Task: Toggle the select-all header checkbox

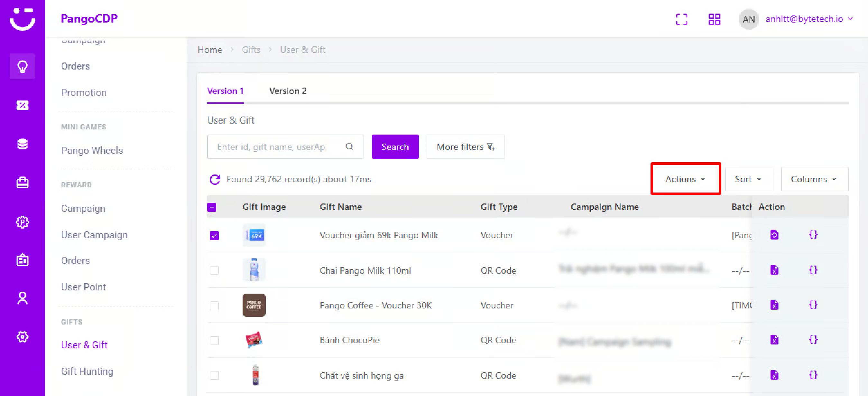Action: point(212,207)
